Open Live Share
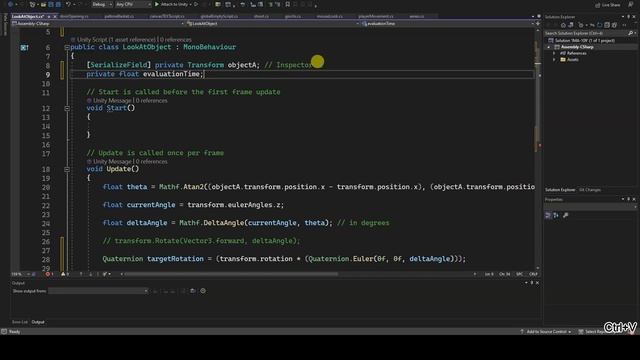Viewport: 640px width, 360px height. pyautogui.click(x=608, y=5)
